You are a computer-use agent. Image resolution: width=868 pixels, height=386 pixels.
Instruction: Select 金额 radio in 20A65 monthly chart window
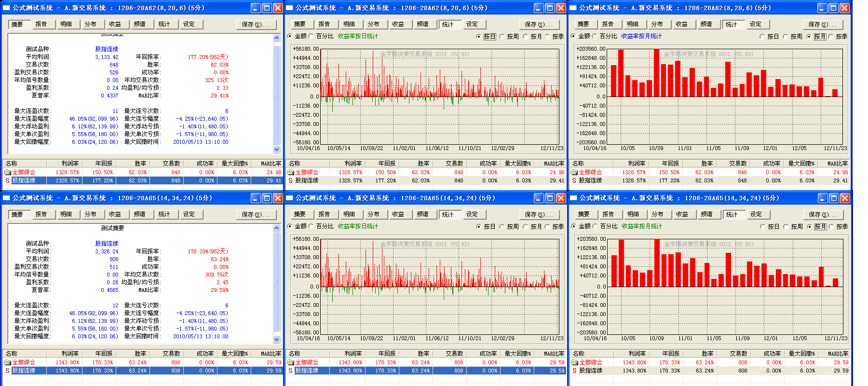click(573, 226)
